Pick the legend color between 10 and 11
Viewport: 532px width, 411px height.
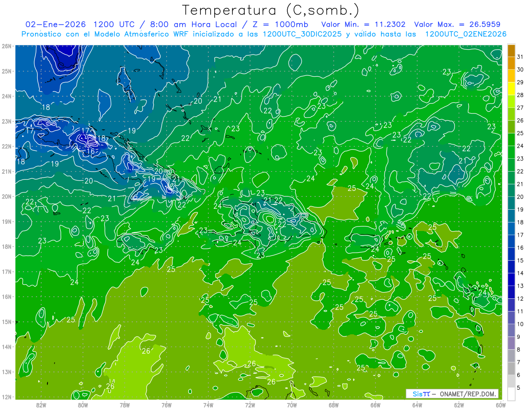(511, 318)
